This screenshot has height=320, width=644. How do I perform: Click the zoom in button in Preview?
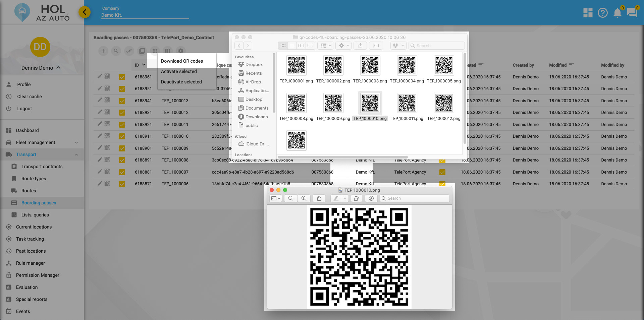(304, 198)
